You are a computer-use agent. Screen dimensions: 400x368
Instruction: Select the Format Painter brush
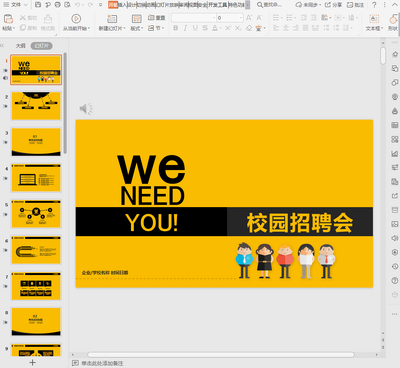[x=48, y=19]
